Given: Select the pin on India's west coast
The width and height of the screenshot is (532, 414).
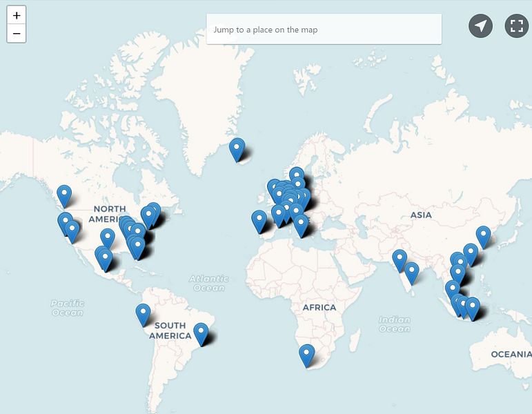Looking at the screenshot, I should pyautogui.click(x=400, y=261).
